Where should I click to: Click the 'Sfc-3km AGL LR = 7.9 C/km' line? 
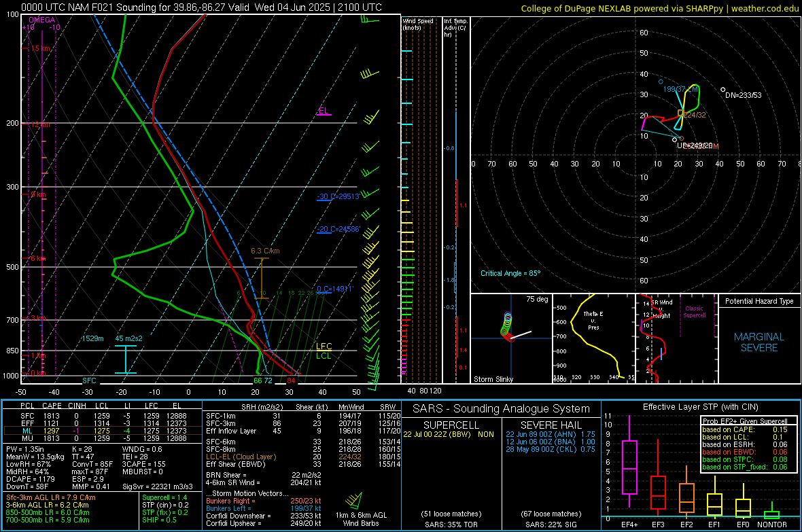pyautogui.click(x=51, y=497)
